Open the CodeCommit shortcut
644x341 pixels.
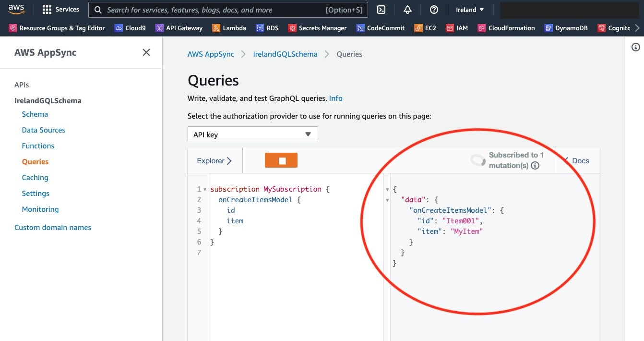pos(381,28)
